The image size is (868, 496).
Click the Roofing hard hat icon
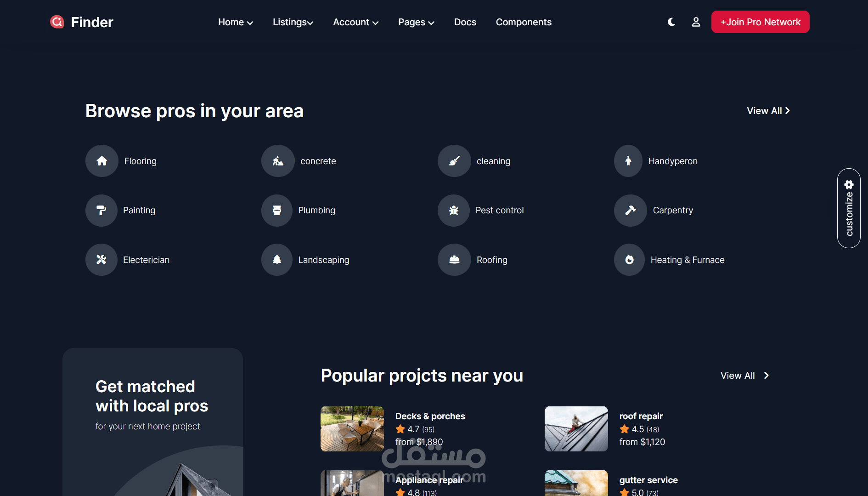point(454,260)
